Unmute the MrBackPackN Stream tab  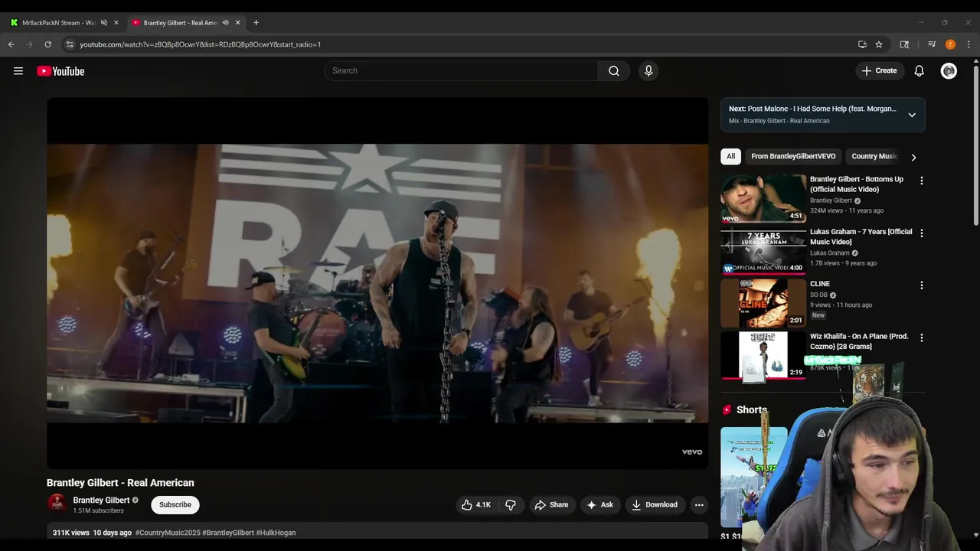(104, 23)
